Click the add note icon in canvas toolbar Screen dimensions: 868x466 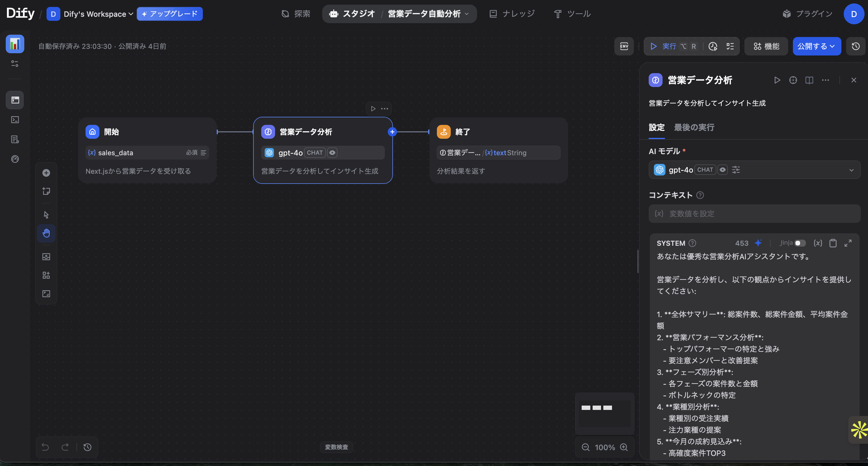point(46,191)
